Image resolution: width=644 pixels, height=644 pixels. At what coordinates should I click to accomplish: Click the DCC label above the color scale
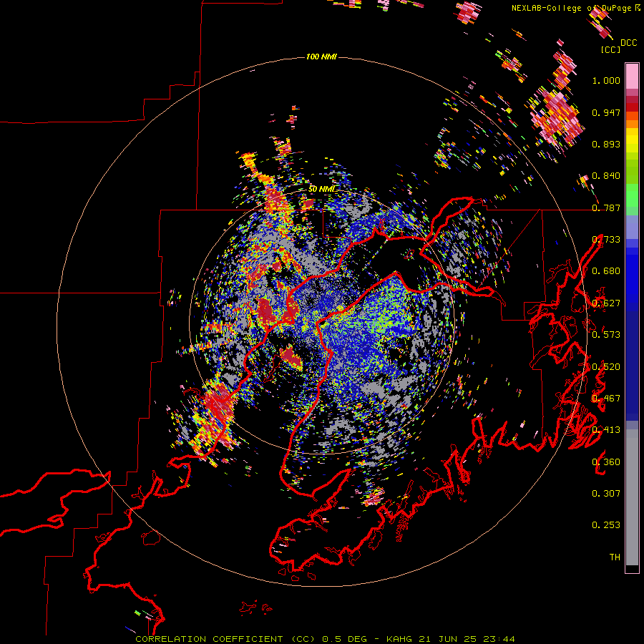629,43
